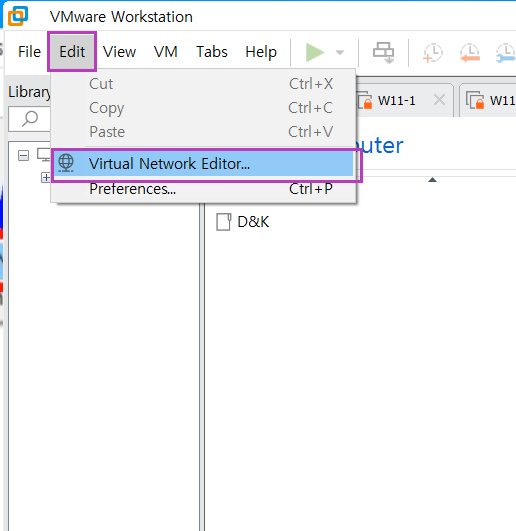
Task: Select Virtual Network Editor menu entry
Action: point(203,164)
